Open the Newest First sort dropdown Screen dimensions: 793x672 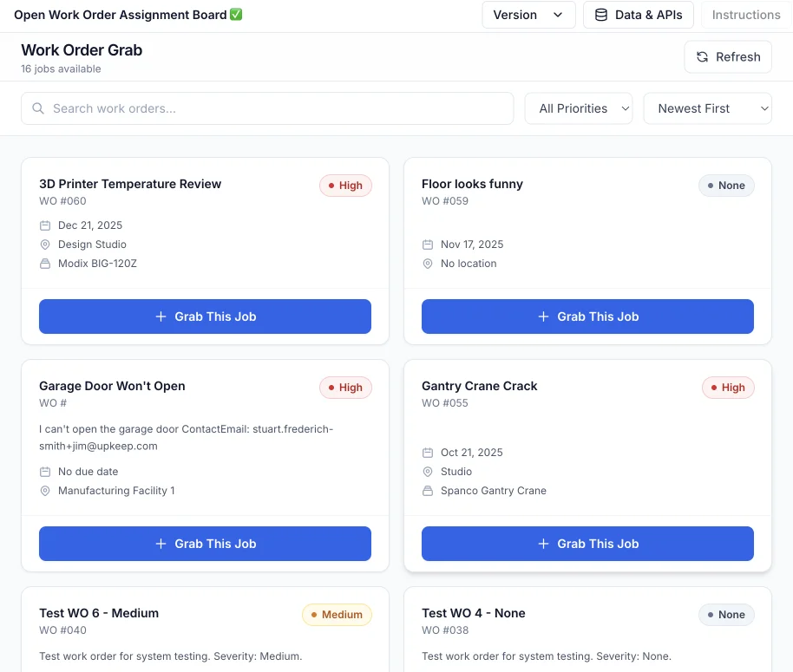(707, 108)
